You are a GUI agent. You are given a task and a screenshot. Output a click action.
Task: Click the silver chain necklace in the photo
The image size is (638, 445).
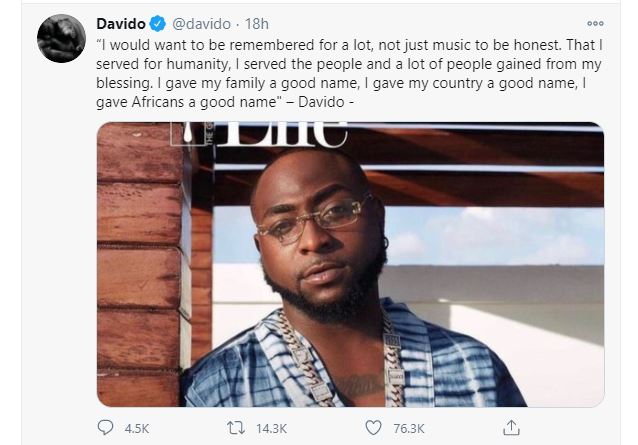pos(300,345)
